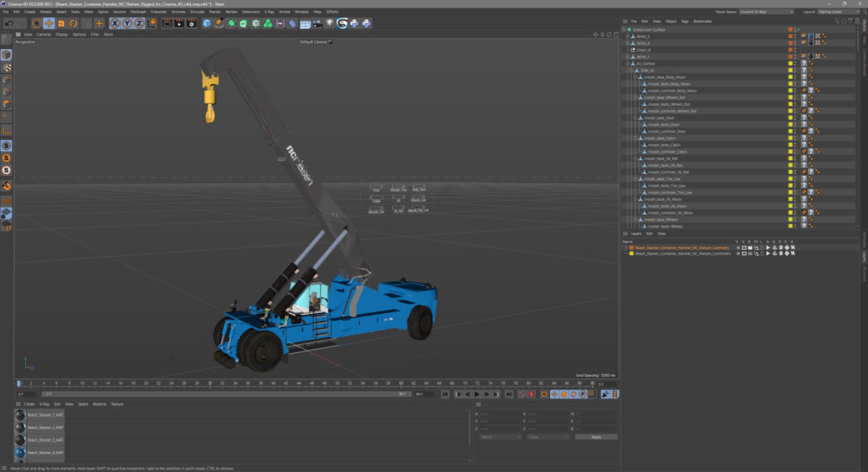
Task: Click orange layer swatch of Wires_5
Action: [790, 37]
